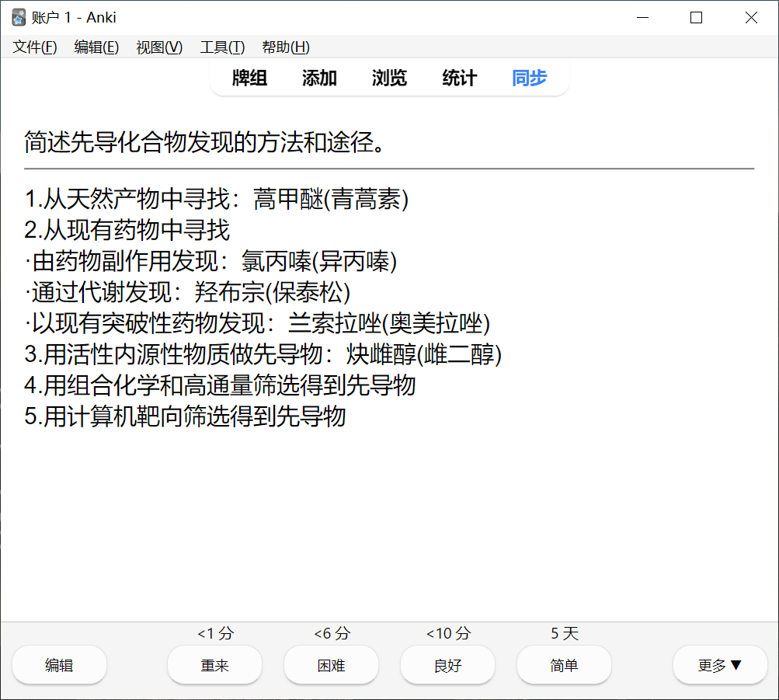Open the 文件(F) menu
Viewport: 779px width, 700px height.
(x=35, y=47)
